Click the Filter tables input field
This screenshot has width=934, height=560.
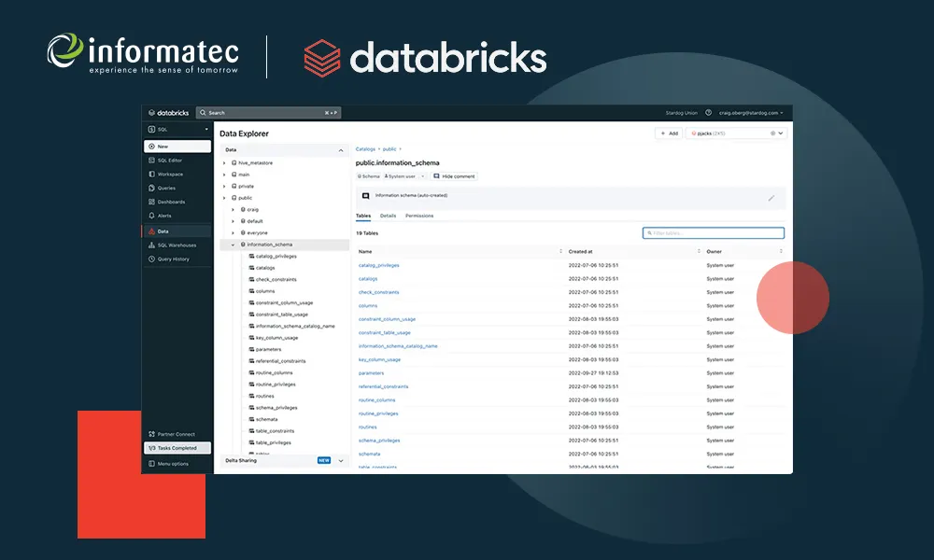point(714,233)
